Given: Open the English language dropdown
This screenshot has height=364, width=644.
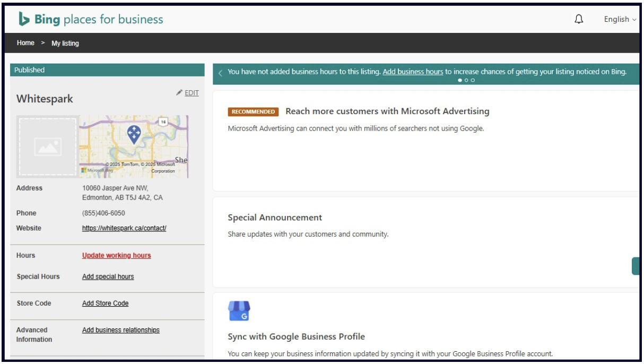Looking at the screenshot, I should coord(617,18).
